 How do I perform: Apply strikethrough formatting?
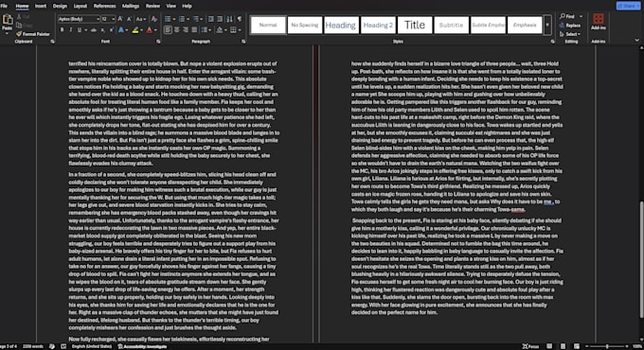(x=94, y=30)
